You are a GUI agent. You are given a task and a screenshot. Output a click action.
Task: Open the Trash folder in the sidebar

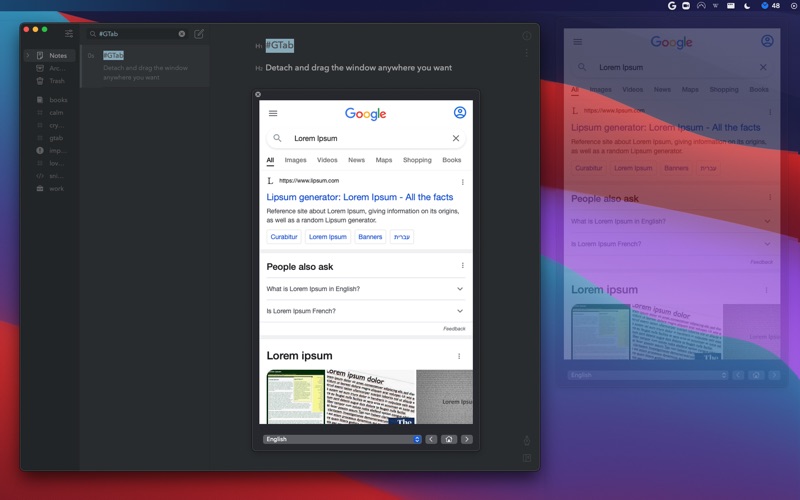[50, 81]
